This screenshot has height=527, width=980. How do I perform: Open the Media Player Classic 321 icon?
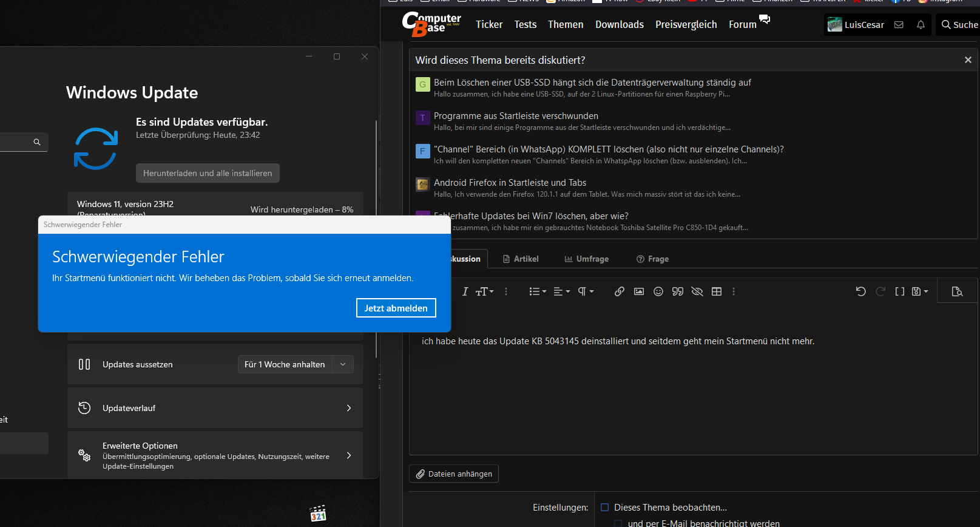coord(318,514)
